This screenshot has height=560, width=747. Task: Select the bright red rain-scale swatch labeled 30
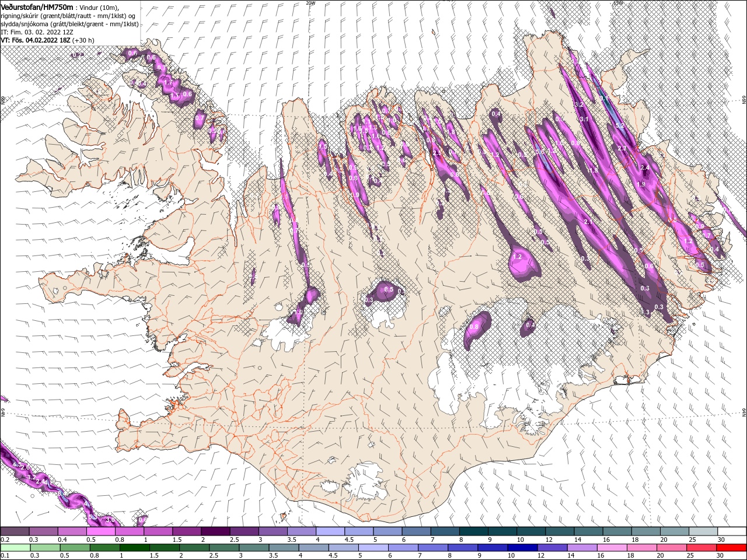click(731, 548)
